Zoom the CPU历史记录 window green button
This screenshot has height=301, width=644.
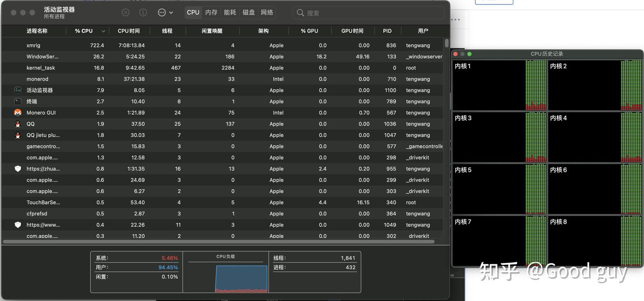coord(470,54)
